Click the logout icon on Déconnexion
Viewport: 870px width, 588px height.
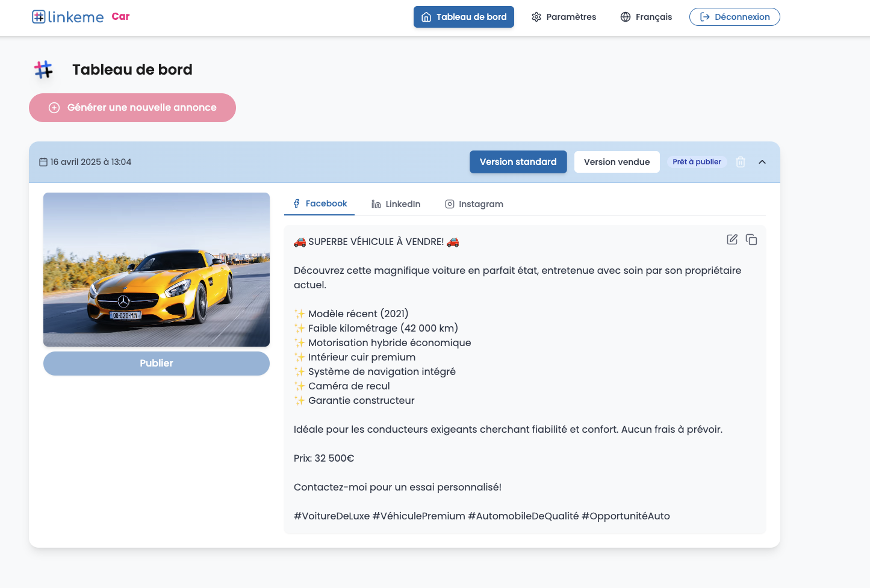pos(704,16)
